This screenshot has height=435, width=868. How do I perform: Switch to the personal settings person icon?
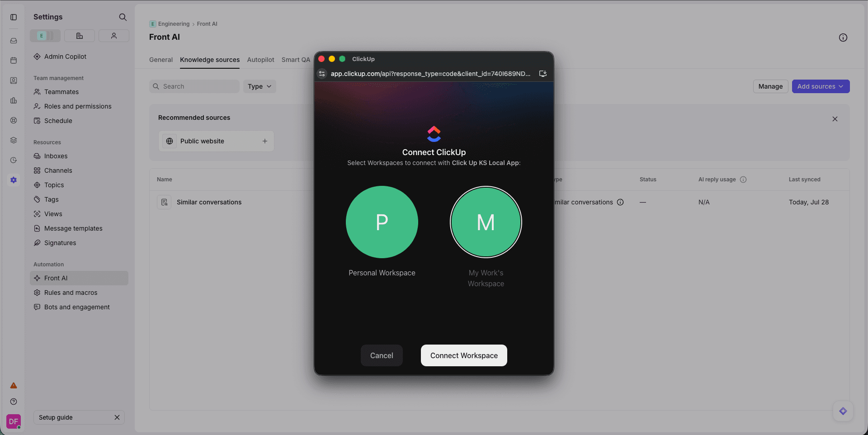pyautogui.click(x=114, y=36)
